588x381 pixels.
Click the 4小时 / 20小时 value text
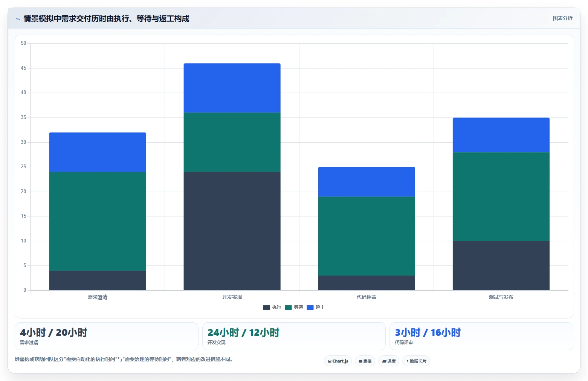pyautogui.click(x=53, y=332)
